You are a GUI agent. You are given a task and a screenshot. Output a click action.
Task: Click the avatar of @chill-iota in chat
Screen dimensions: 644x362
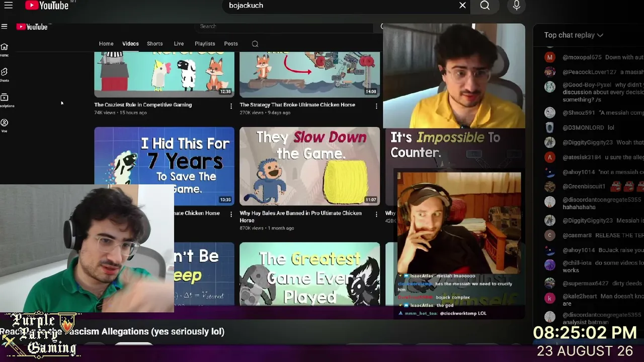550,265
